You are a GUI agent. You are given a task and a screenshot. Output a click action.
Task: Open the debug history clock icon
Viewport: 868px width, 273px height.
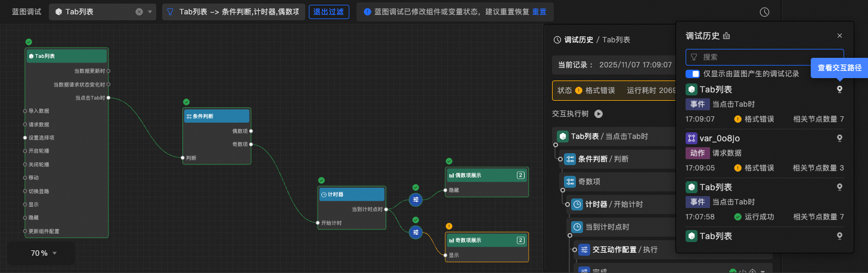(x=764, y=12)
